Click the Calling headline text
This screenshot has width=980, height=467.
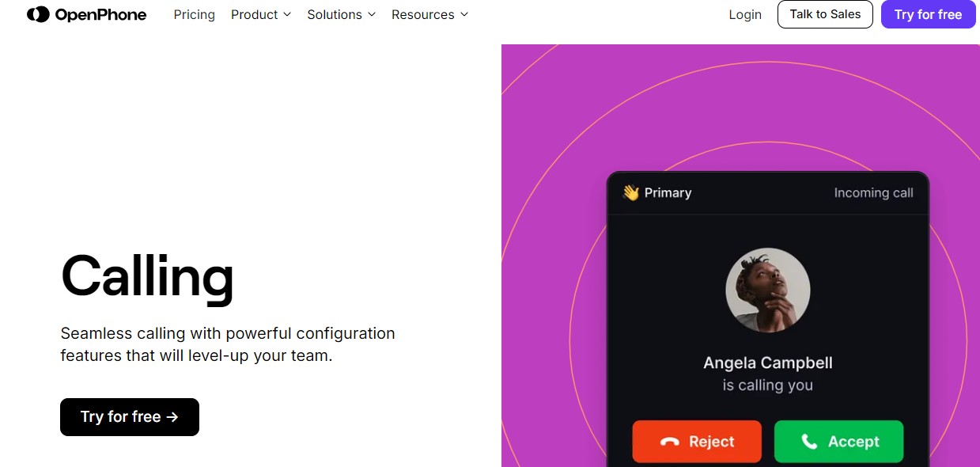tap(147, 277)
